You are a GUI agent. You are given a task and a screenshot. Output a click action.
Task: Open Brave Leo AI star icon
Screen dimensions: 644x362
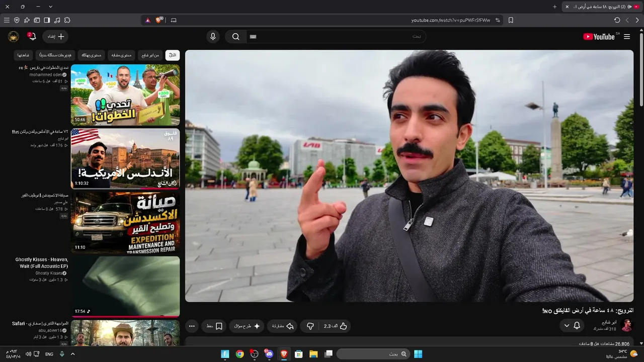[x=27, y=20]
